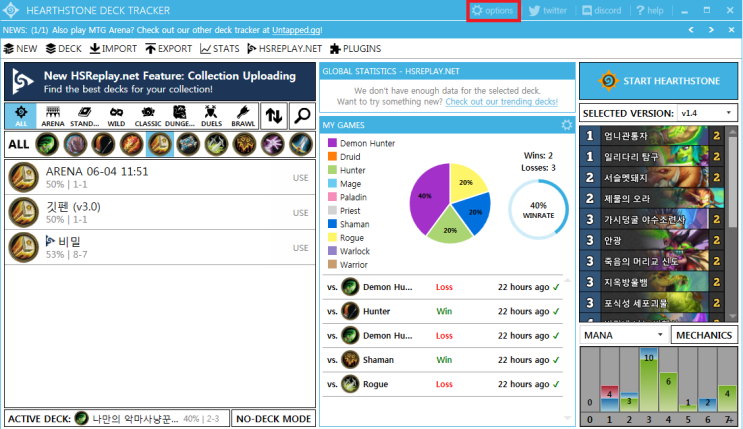
Task: Select the ARENA 06-04 11:51 deck
Action: click(x=160, y=177)
